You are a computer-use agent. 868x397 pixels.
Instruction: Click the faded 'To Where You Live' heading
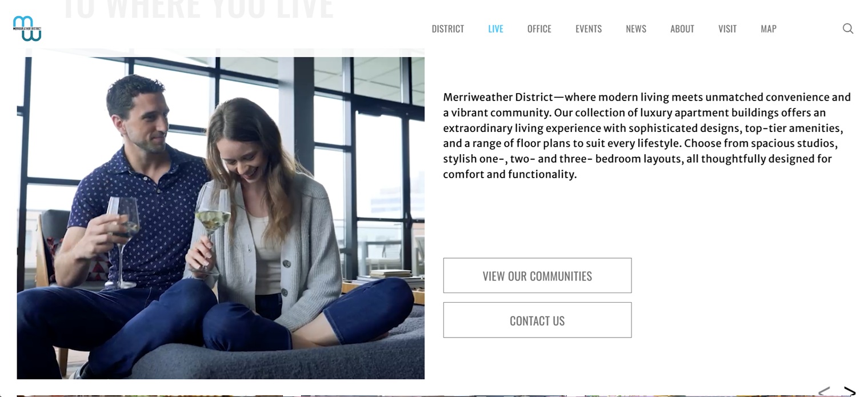[197, 9]
